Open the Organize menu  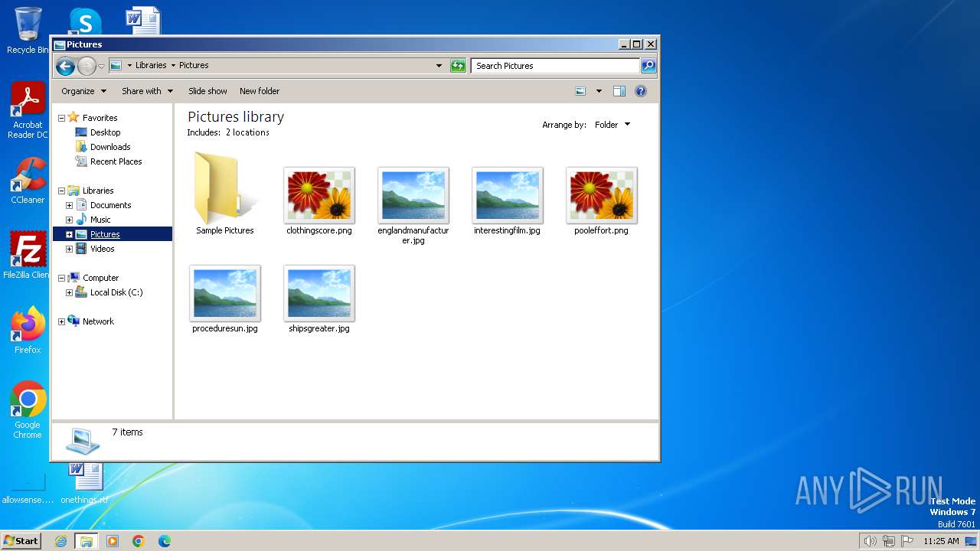(83, 91)
